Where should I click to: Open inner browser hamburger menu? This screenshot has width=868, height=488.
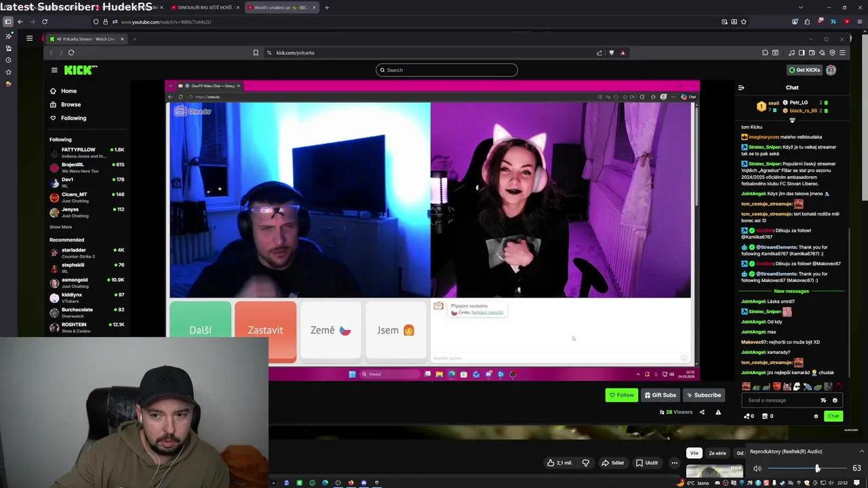pyautogui.click(x=842, y=52)
